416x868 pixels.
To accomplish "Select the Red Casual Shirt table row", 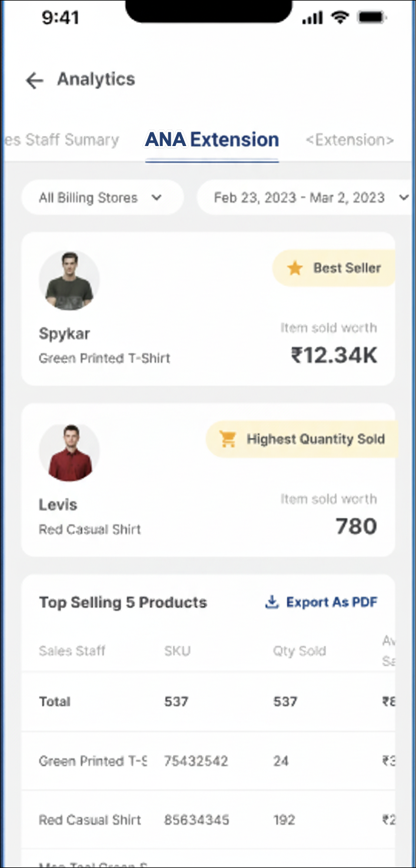I will point(90,820).
